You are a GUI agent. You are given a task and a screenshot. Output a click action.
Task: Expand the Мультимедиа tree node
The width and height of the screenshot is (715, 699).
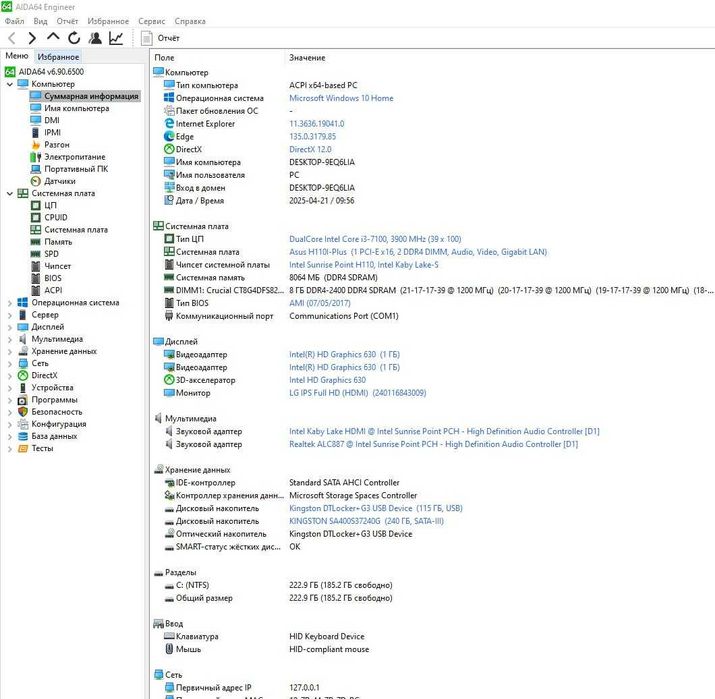click(x=10, y=339)
